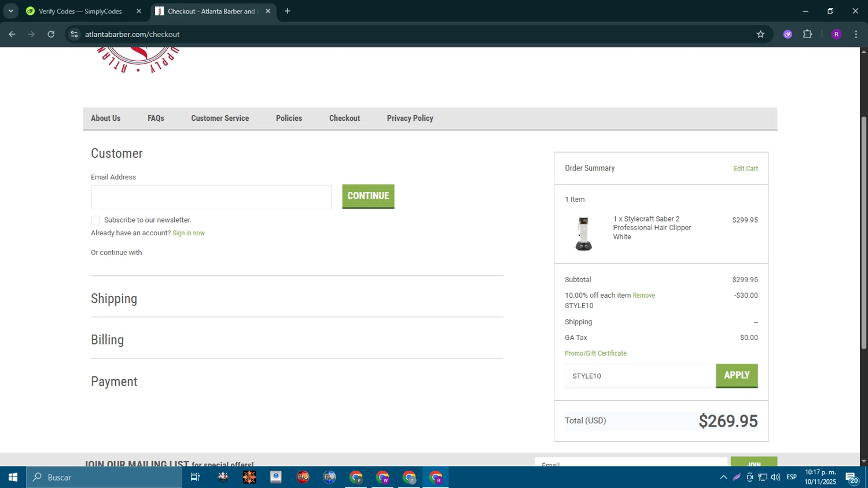Reload the checkout page
The width and height of the screenshot is (868, 488).
[51, 34]
